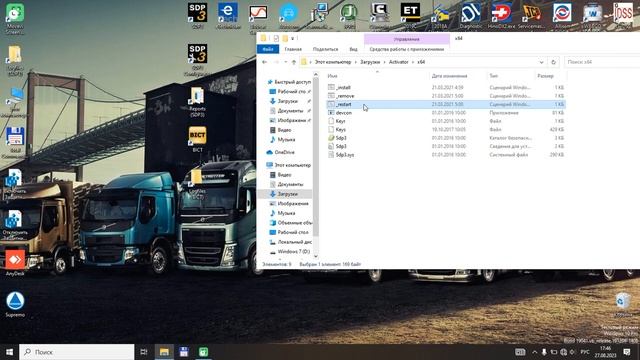Screen dimensions: 640x360
Task: Open the Action Center notifications icon
Action: 627,352
